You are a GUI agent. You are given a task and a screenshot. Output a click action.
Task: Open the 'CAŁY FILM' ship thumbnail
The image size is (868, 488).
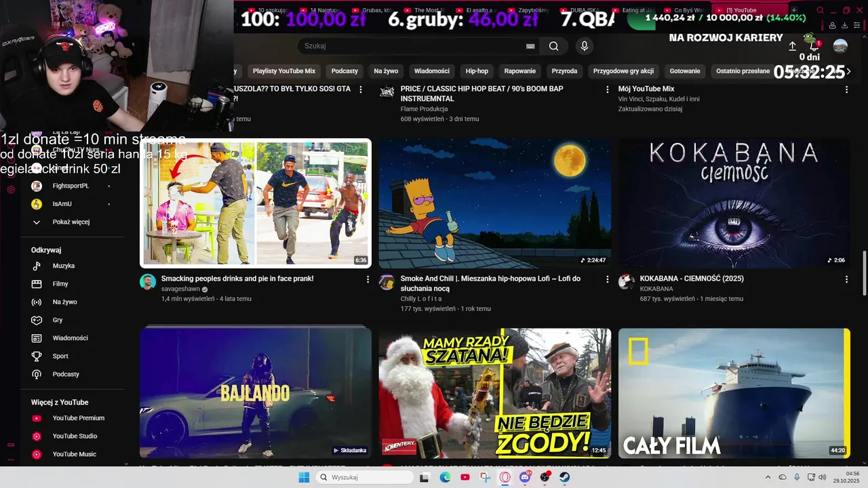734,393
